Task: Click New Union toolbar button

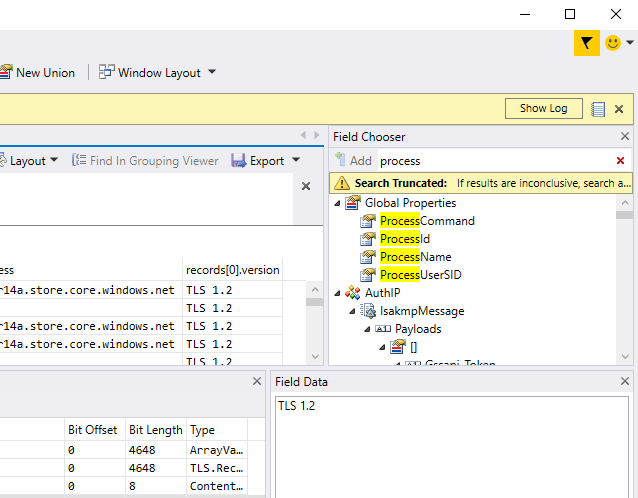Action: point(38,72)
